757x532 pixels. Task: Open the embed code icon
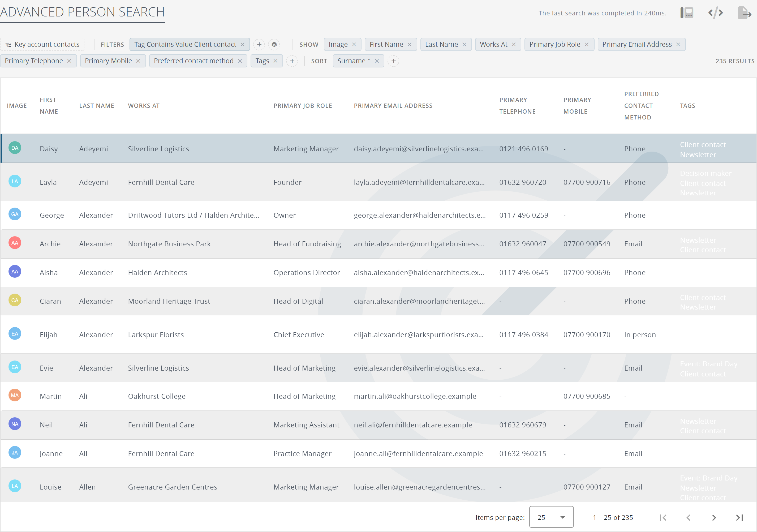coord(715,13)
